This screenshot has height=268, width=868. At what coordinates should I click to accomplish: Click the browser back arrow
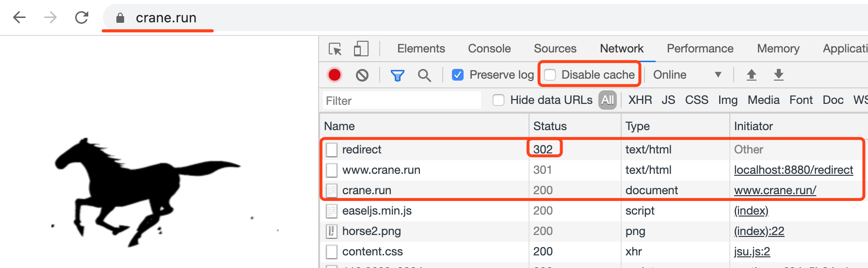click(x=19, y=17)
